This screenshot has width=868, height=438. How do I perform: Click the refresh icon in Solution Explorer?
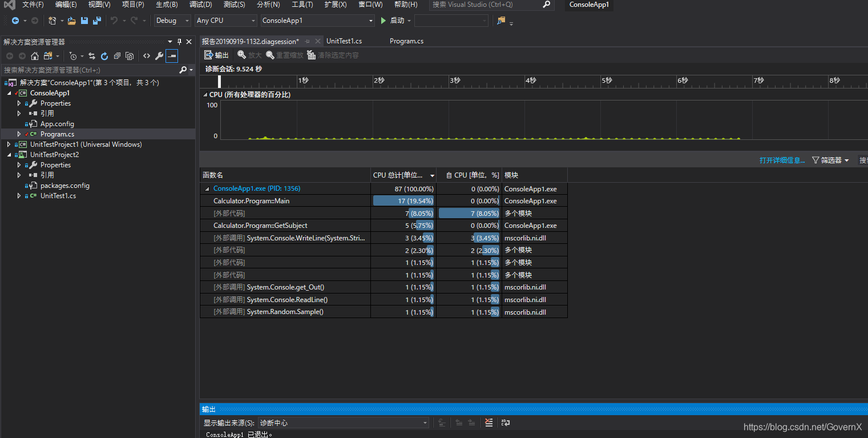pos(104,56)
